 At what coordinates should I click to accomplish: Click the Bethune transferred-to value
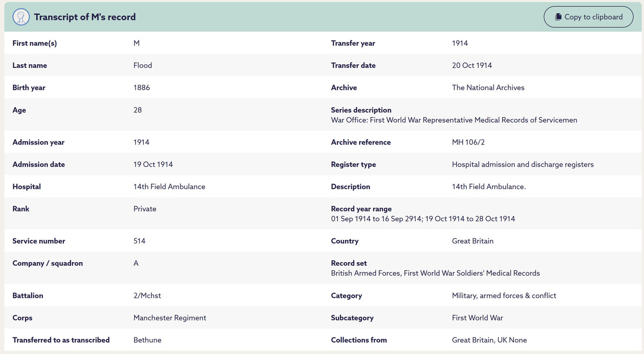click(148, 340)
